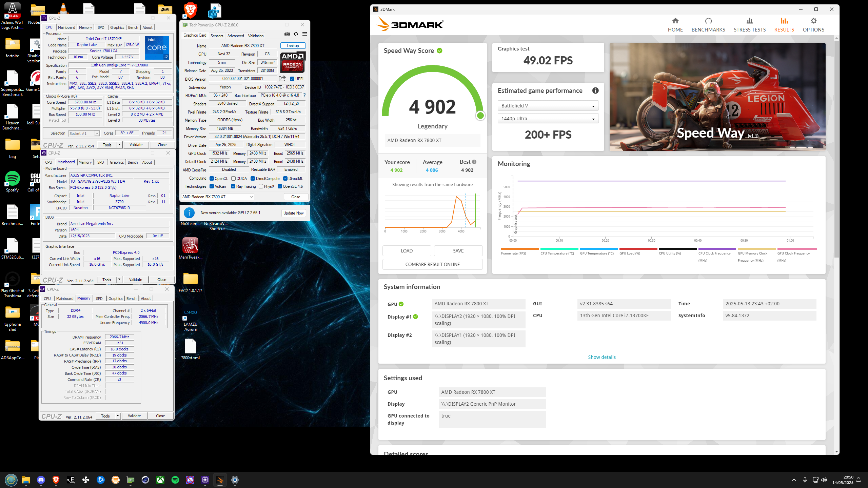This screenshot has width=868, height=488.
Task: Toggle the PhysX checkbox
Action: pos(261,186)
